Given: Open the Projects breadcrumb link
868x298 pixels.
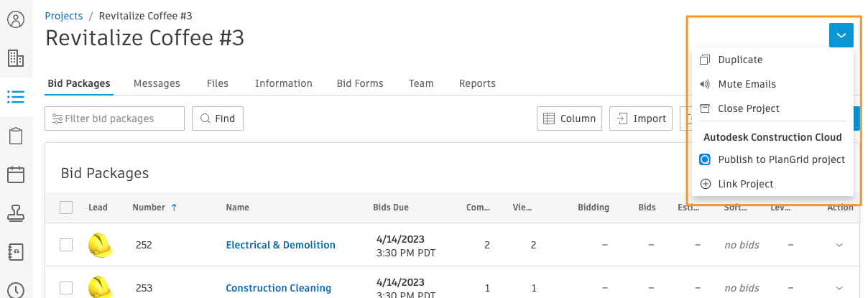Looking at the screenshot, I should (64, 15).
